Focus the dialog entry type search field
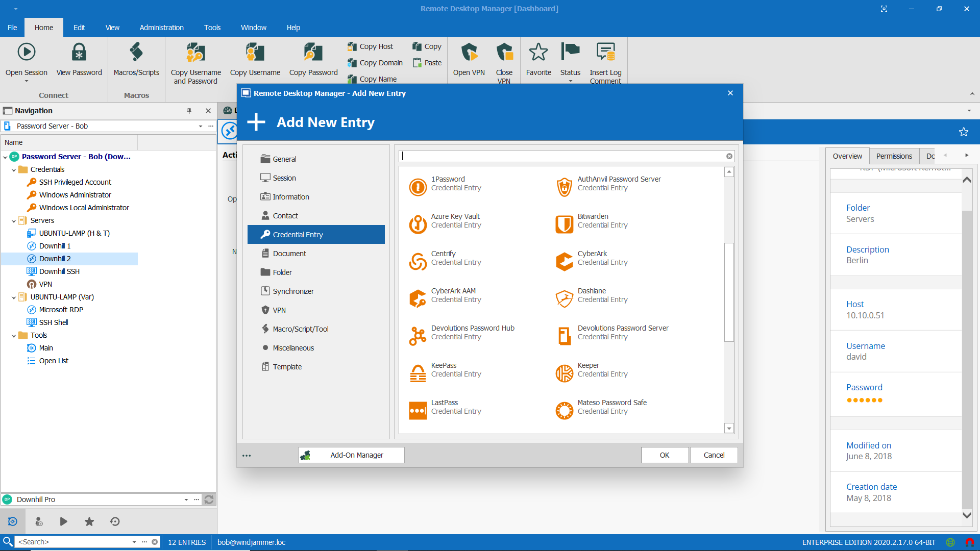 point(562,156)
